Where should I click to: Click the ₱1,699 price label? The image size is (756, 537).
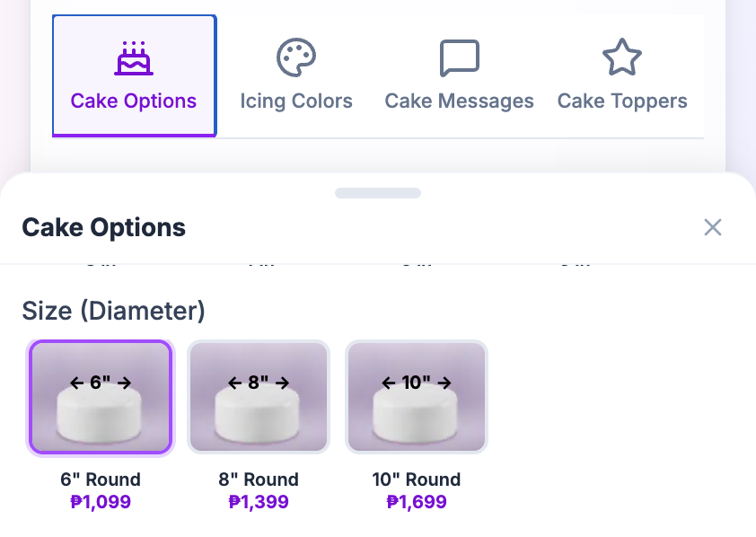pyautogui.click(x=417, y=502)
